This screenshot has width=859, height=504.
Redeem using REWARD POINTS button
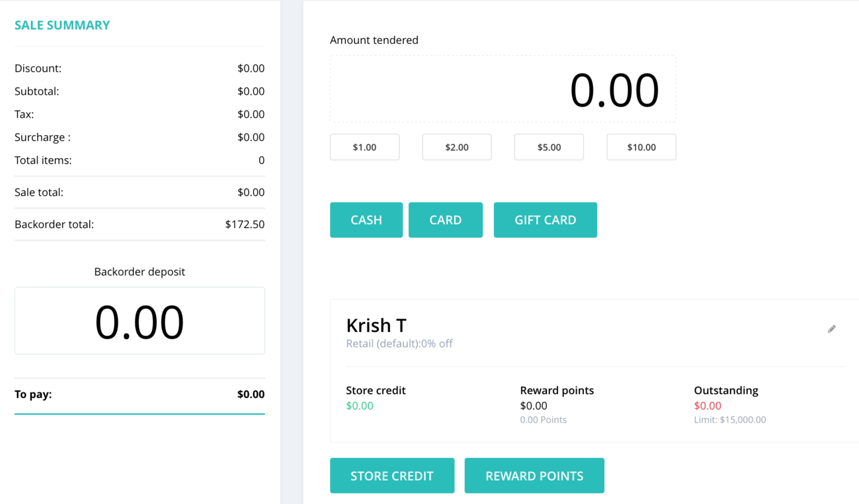tap(534, 476)
